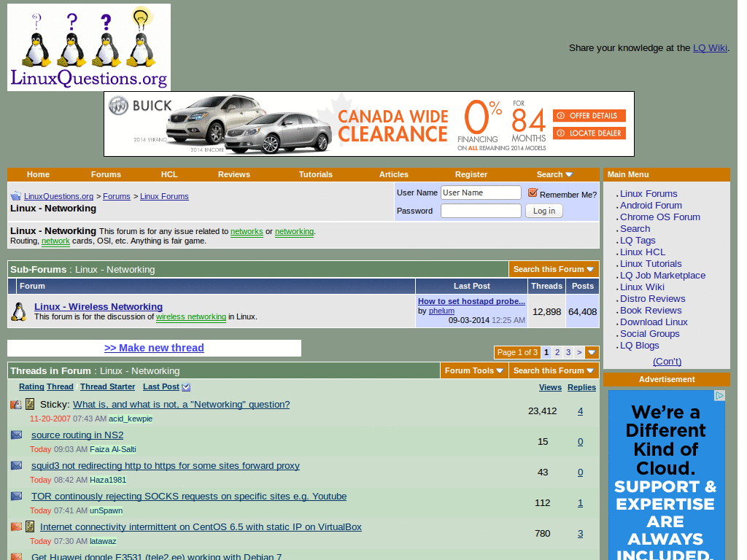Open the 'How to set hostapd probe...' post
This screenshot has width=747, height=560.
pyautogui.click(x=471, y=301)
